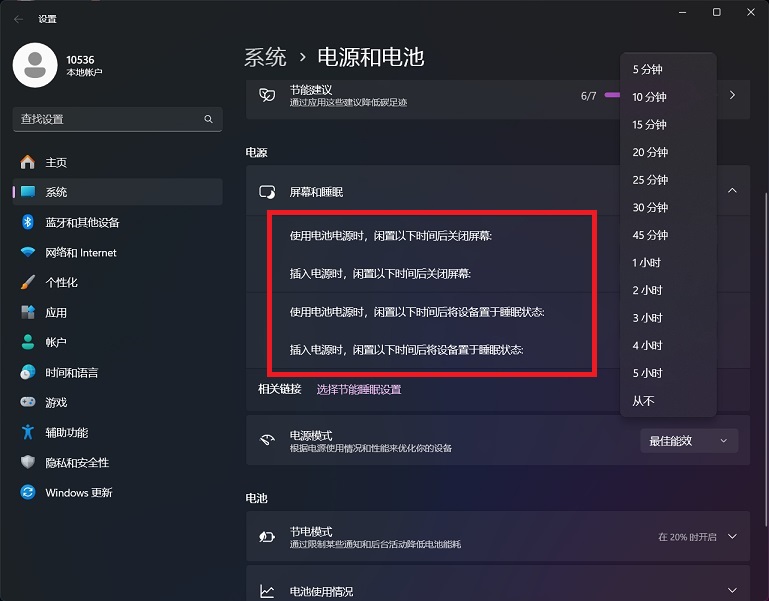Click the 节能建议 leaf heart icon
This screenshot has height=601, width=769.
click(267, 95)
